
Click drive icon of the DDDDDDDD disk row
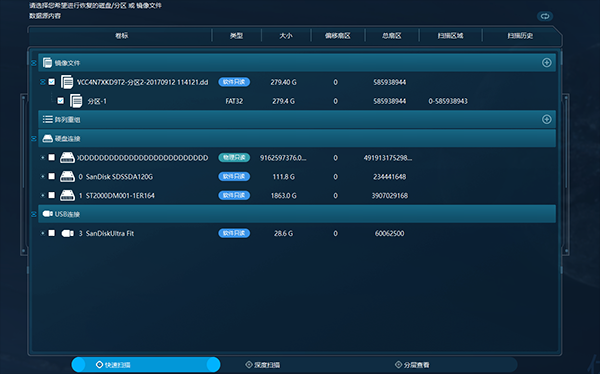click(x=67, y=157)
